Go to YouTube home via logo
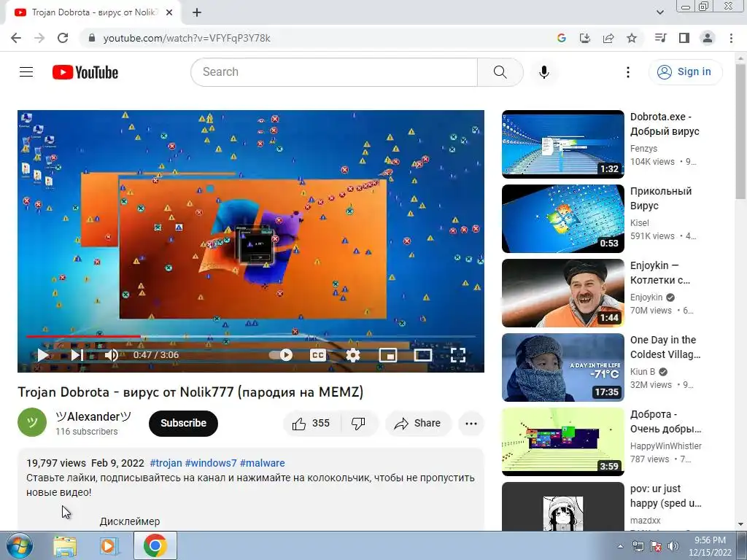The image size is (747, 560). [x=85, y=72]
